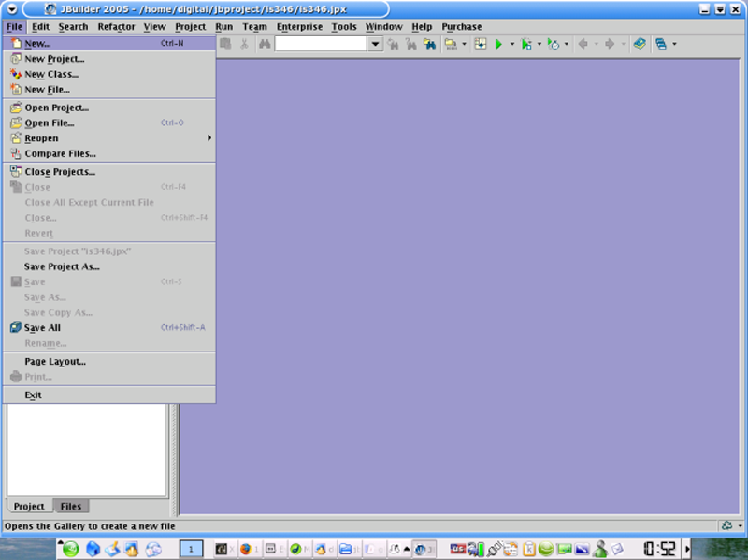Open the Refactor menu
Screen dimensions: 748x560
116,27
